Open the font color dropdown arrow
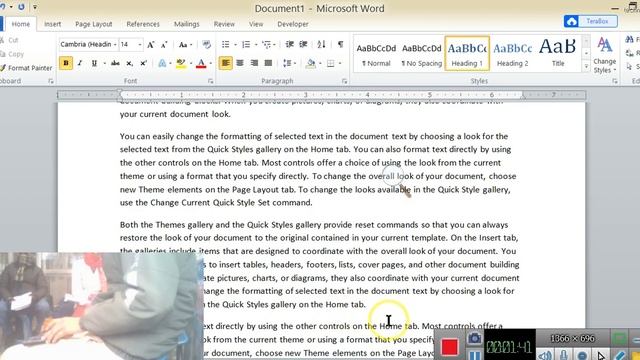The height and width of the screenshot is (360, 640). pos(210,63)
